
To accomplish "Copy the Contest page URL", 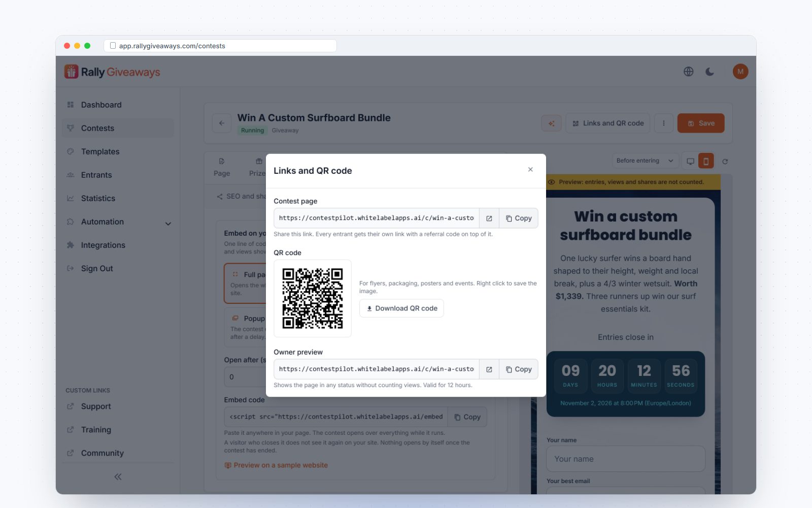I will (519, 218).
